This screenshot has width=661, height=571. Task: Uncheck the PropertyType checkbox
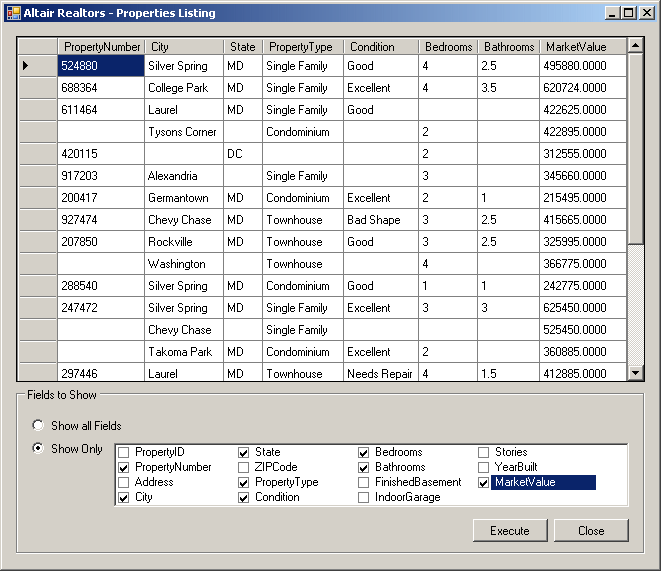point(243,483)
